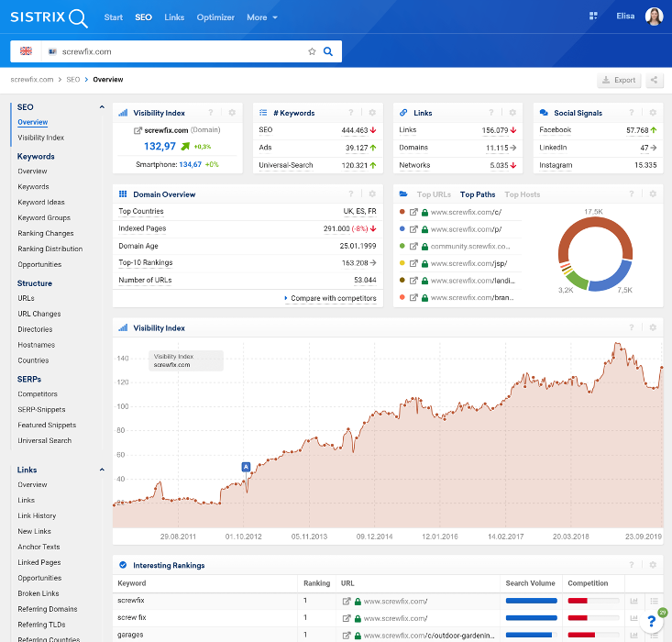Collapse the Links sidebar section

(x=102, y=470)
